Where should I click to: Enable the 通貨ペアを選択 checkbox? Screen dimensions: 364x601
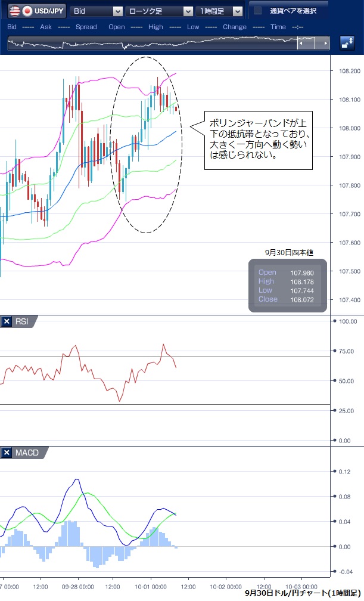point(257,11)
